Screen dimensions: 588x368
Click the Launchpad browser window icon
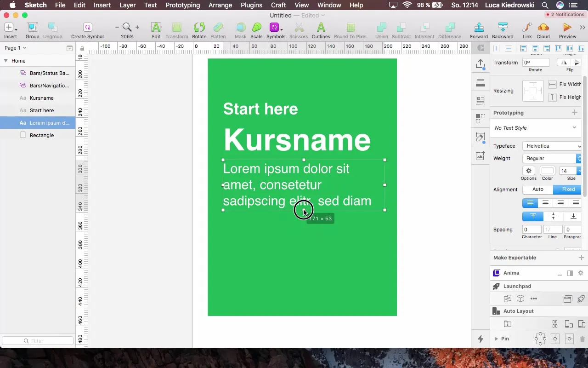click(x=568, y=299)
